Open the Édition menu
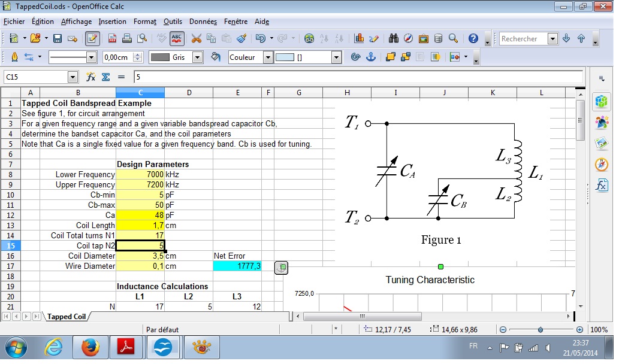 (43, 22)
